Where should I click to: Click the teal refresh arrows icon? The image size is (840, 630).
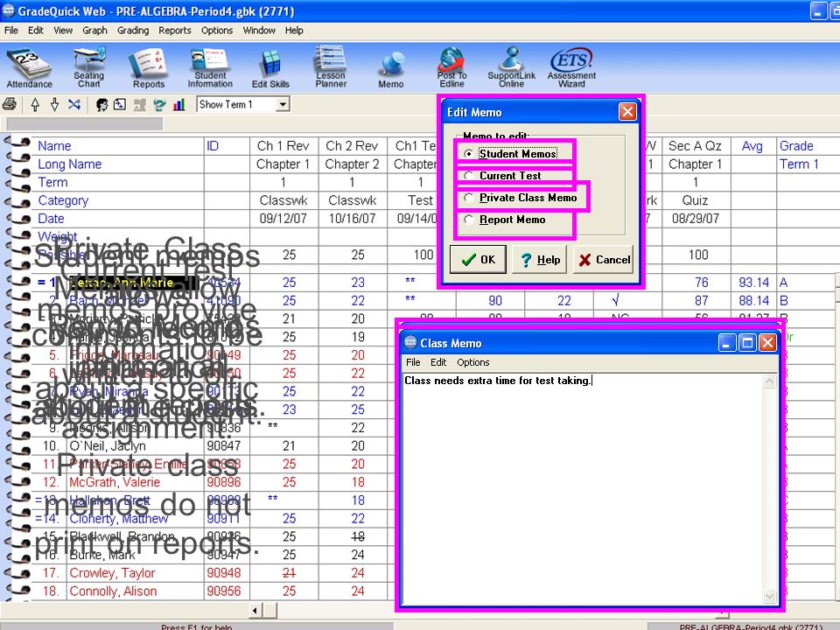click(x=159, y=104)
